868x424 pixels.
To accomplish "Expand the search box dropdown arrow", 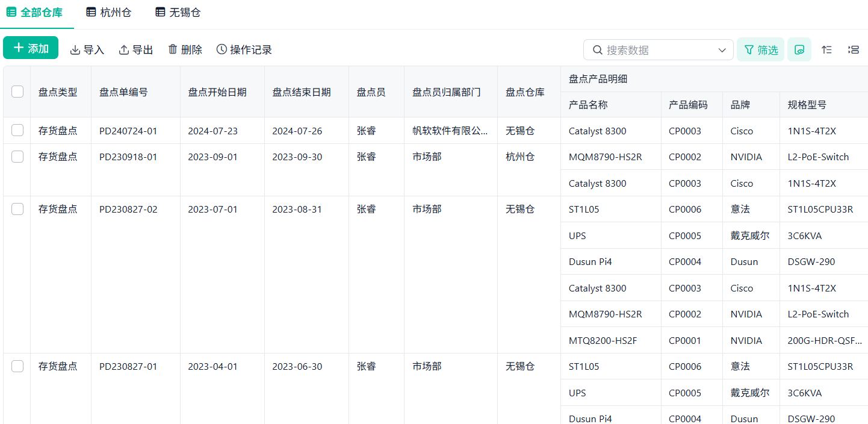I will click(x=722, y=50).
